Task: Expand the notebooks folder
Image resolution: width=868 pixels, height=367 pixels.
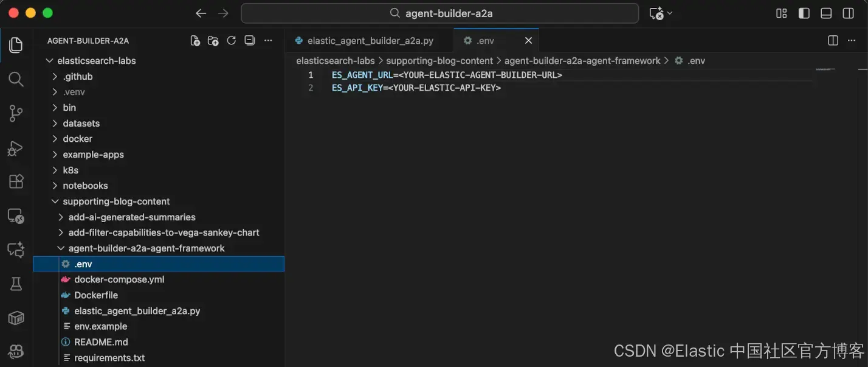Action: (159, 186)
